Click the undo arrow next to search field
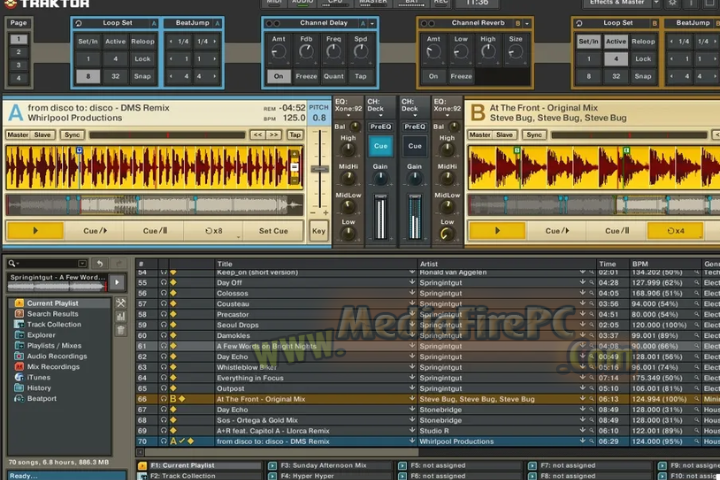720x480 pixels. coord(99,263)
